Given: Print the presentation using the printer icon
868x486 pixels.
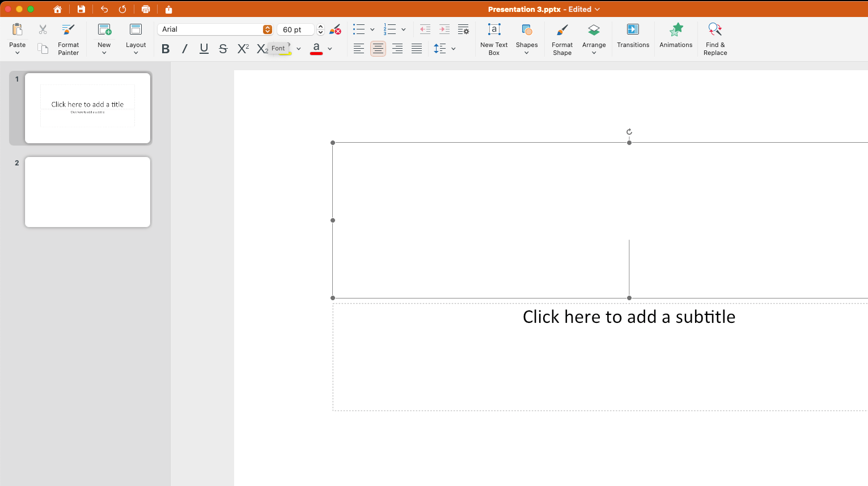Looking at the screenshot, I should click(x=146, y=9).
